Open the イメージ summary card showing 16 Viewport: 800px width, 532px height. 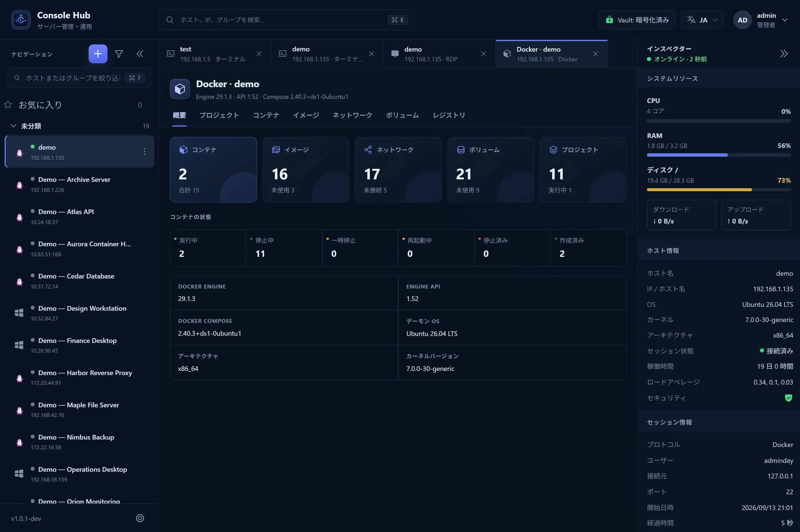[306, 170]
